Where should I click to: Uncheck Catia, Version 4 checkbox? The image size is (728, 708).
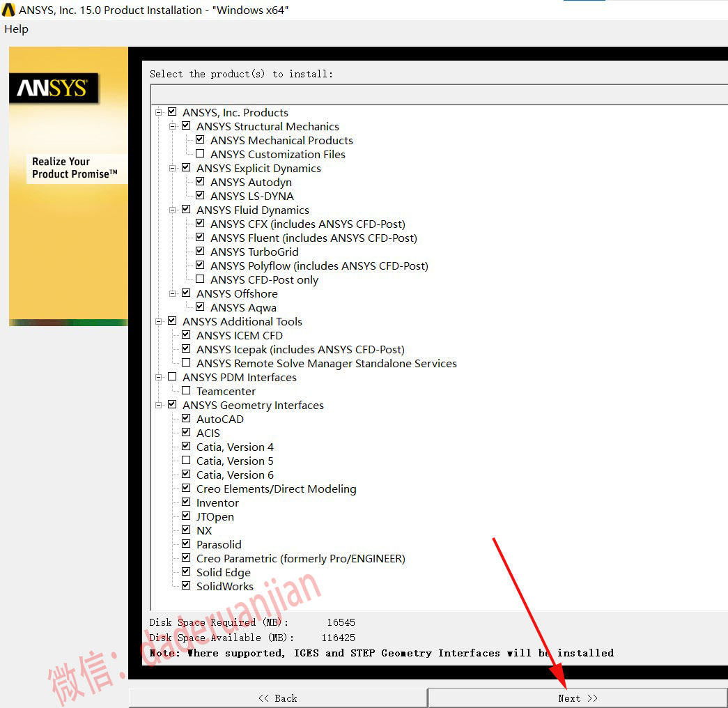(186, 447)
